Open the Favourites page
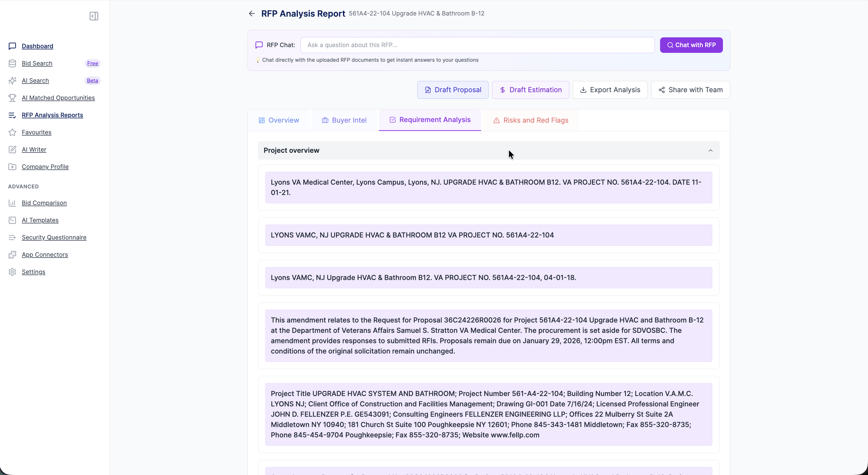 coord(36,132)
